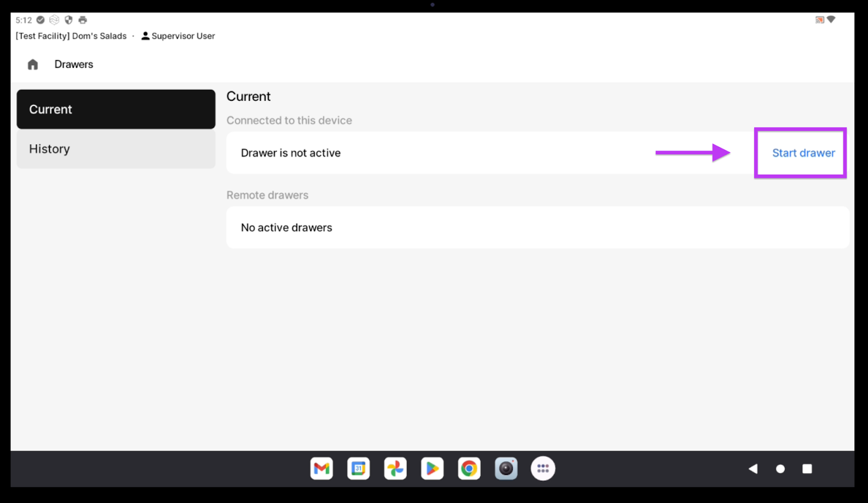
Task: Click the "Remote drawers" heading
Action: pos(267,195)
